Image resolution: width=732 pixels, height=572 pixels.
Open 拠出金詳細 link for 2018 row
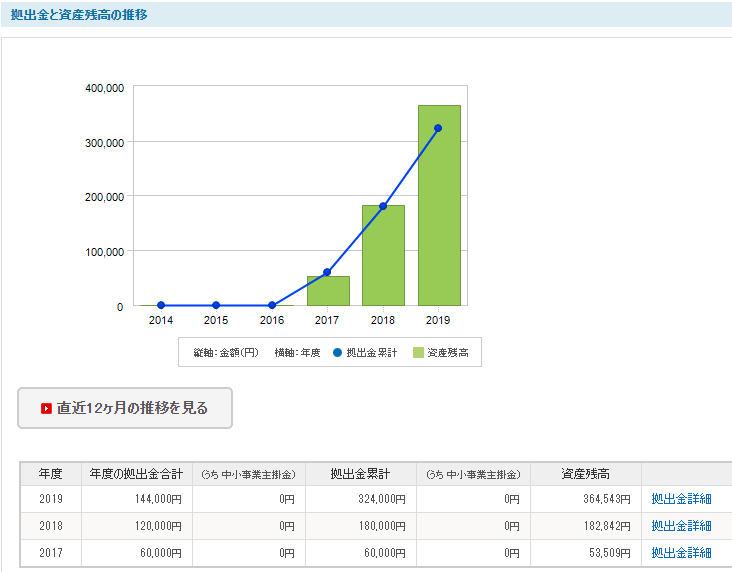point(681,526)
